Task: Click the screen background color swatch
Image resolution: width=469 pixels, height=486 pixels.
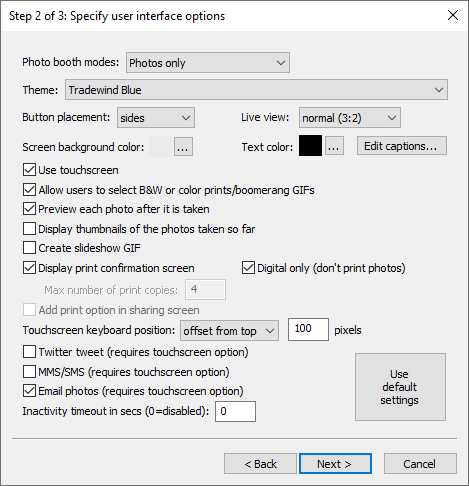Action: (161, 146)
